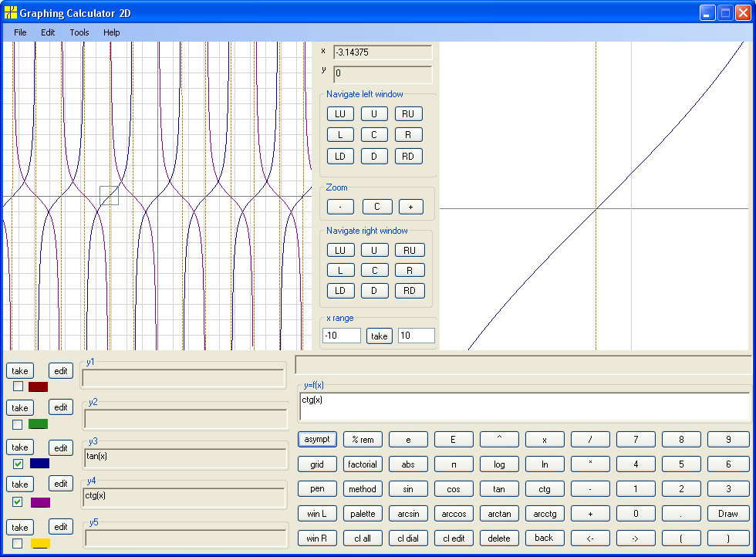This screenshot has width=756, height=557.
Task: Click the take button in x range
Action: (379, 336)
